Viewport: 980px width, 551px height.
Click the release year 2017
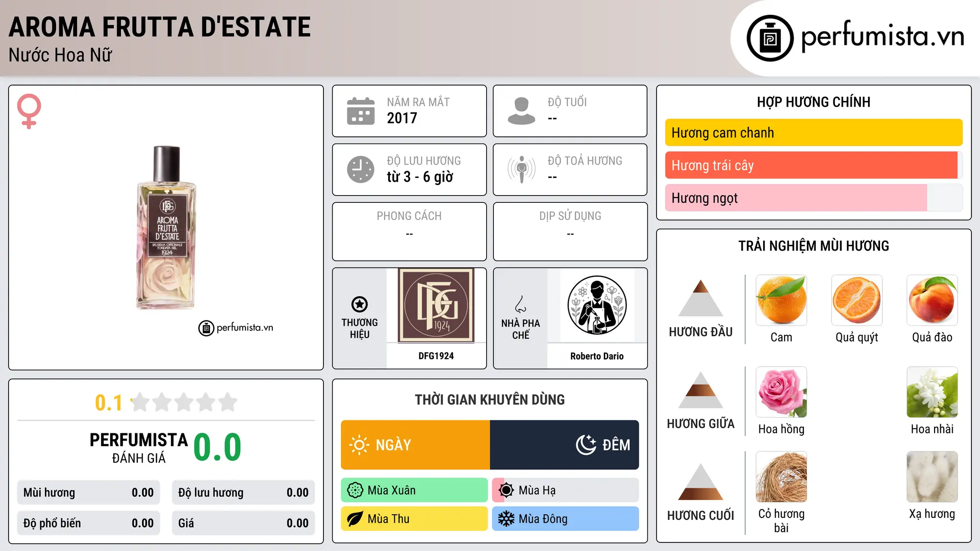tap(402, 118)
